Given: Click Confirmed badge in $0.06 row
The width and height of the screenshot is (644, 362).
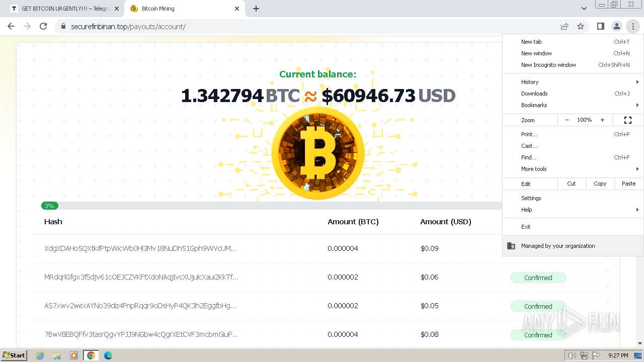Looking at the screenshot, I should 538,278.
